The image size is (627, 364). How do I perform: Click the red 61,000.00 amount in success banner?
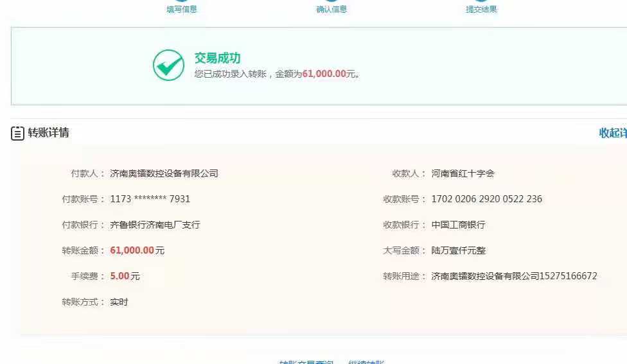coord(324,74)
